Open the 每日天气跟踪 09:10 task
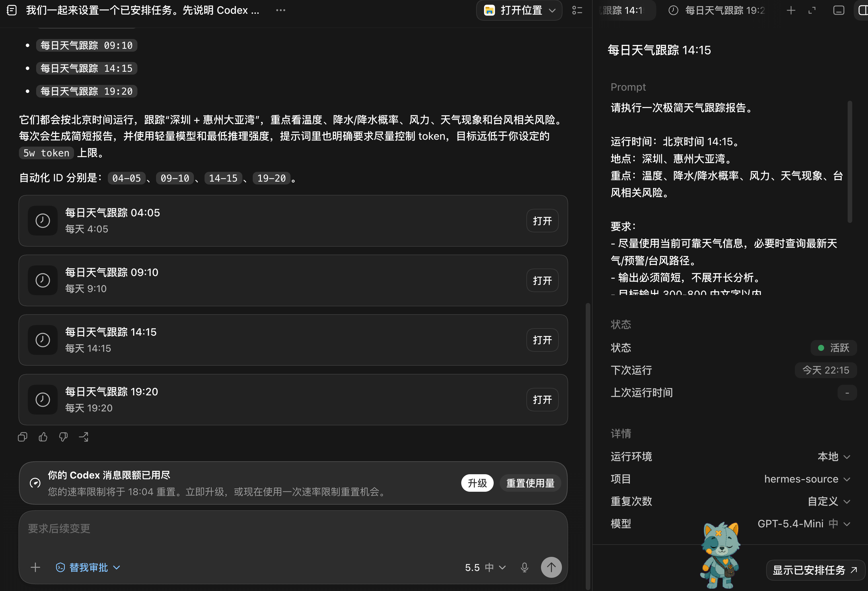868x591 pixels. click(542, 281)
